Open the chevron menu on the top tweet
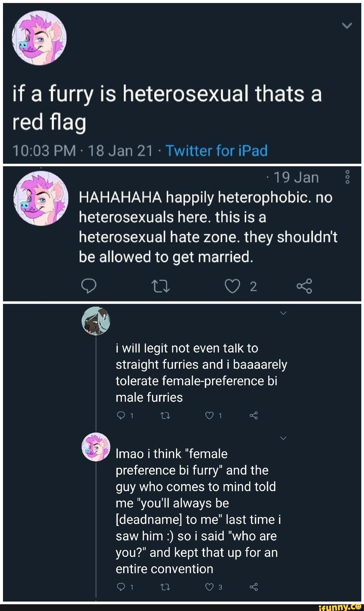The width and height of the screenshot is (364, 611). click(347, 26)
